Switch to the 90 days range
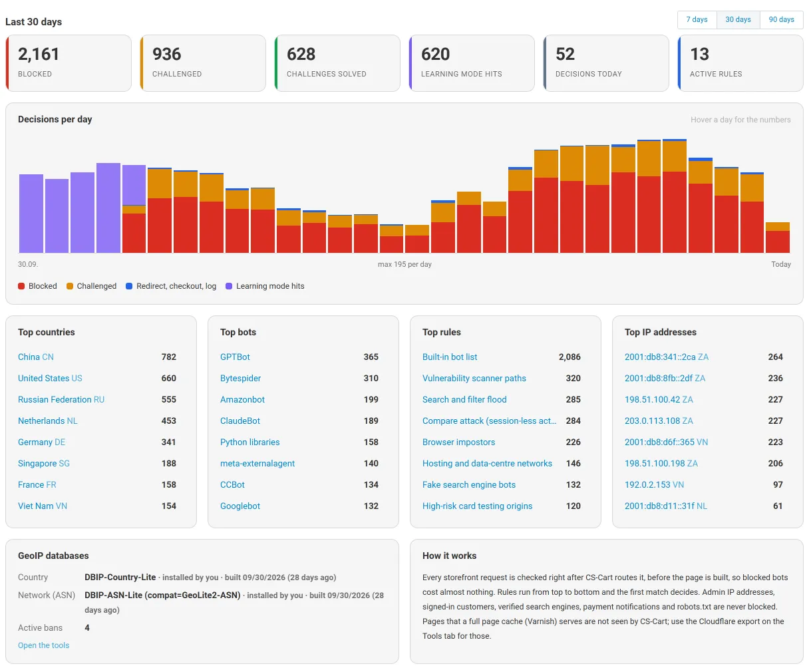809x672 pixels. click(x=781, y=20)
